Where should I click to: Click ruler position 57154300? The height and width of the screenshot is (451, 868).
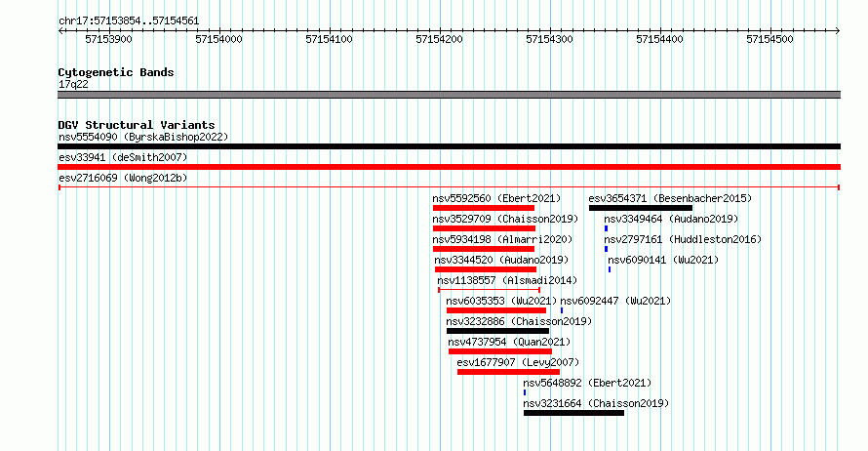(x=549, y=39)
